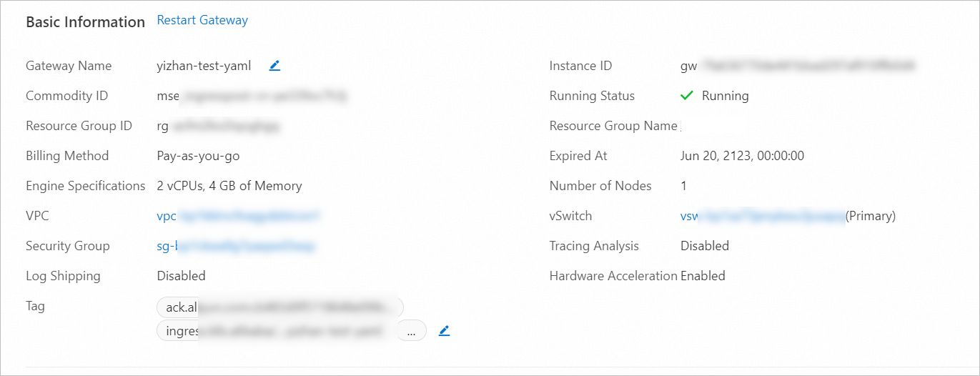
Task: Click the Commodity ID mse value
Action: 252,96
